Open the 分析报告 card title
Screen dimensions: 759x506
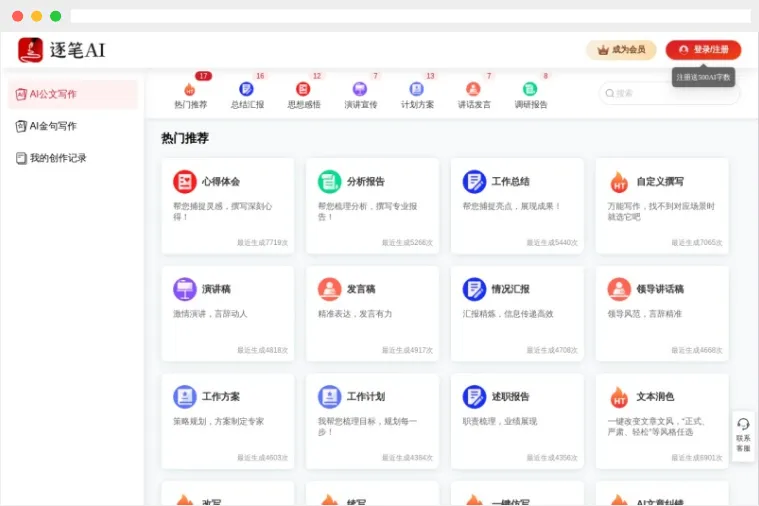[365, 182]
